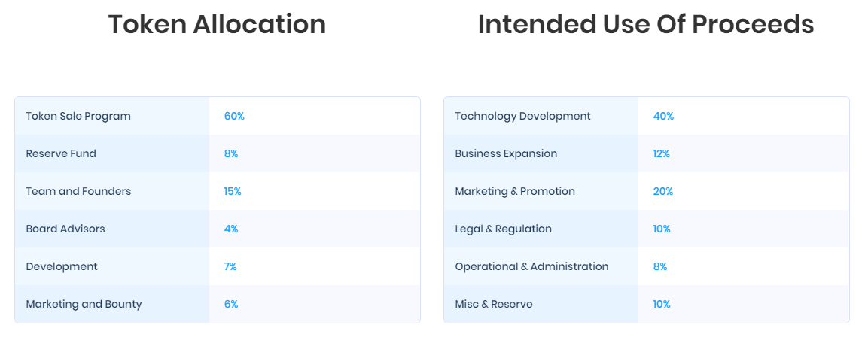Click the 40% Technology Development value
The image size is (868, 346).
click(663, 116)
